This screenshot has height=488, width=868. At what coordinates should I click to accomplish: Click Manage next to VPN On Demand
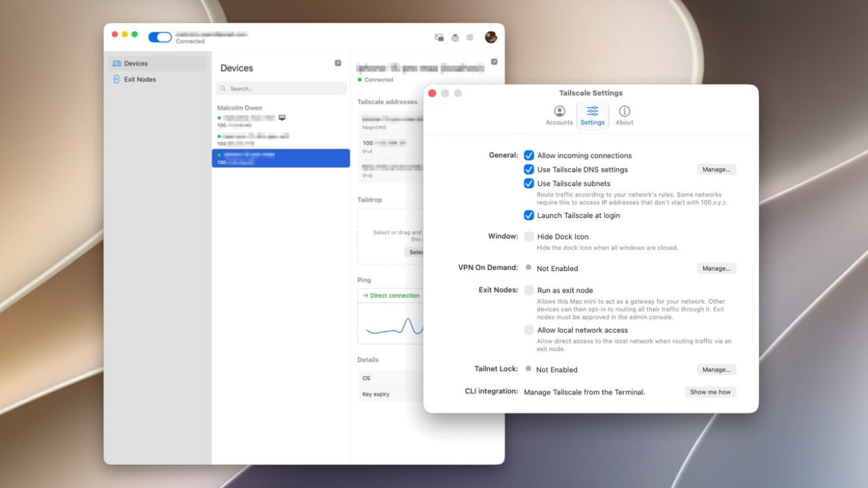point(716,268)
